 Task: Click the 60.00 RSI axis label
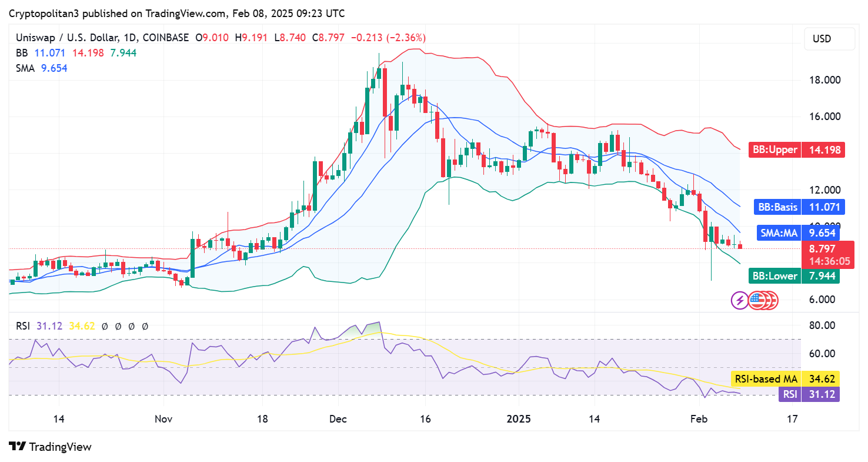[822, 353]
